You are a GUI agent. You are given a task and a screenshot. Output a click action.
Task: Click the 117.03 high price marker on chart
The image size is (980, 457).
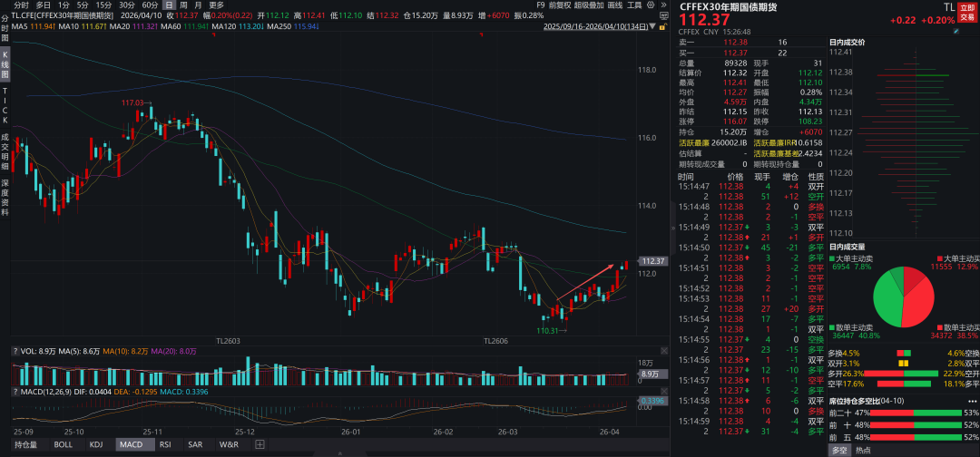click(133, 102)
